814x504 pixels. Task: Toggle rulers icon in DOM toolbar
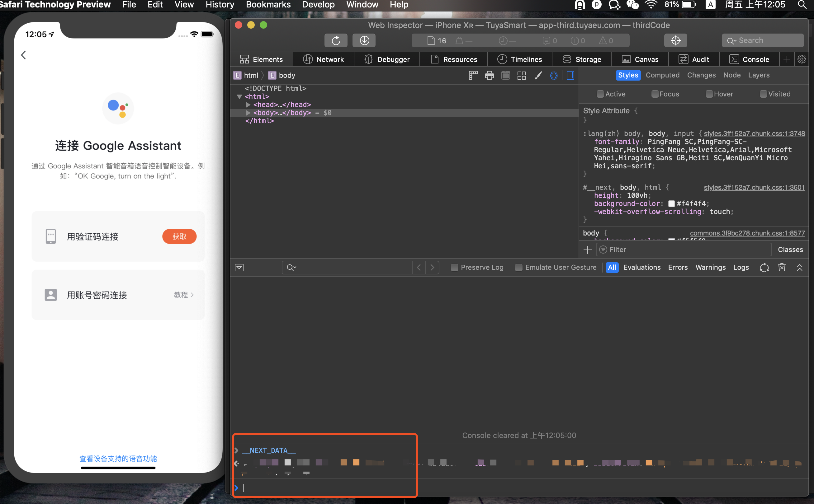(473, 75)
